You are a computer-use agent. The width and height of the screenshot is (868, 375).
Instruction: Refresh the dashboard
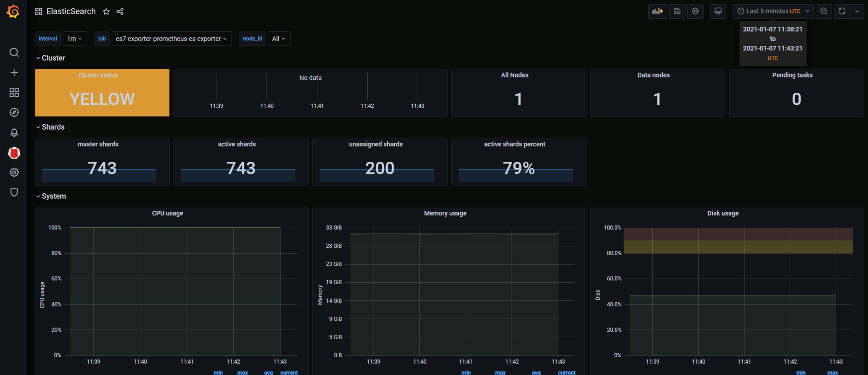pos(842,11)
